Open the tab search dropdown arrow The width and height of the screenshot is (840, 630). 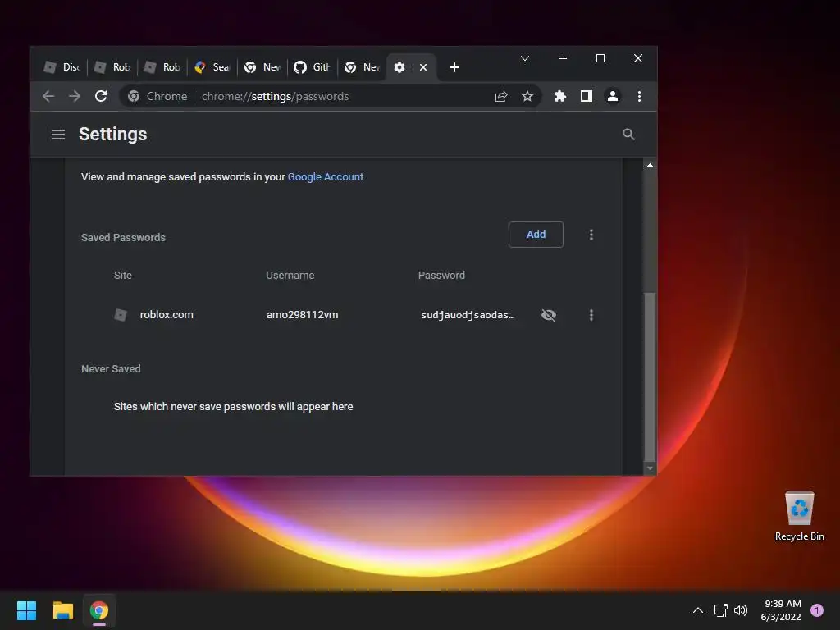[x=525, y=58]
